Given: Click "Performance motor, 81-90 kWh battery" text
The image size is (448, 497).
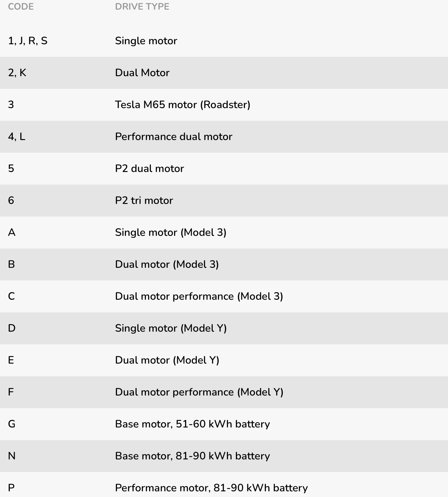Looking at the screenshot, I should click(211, 488).
